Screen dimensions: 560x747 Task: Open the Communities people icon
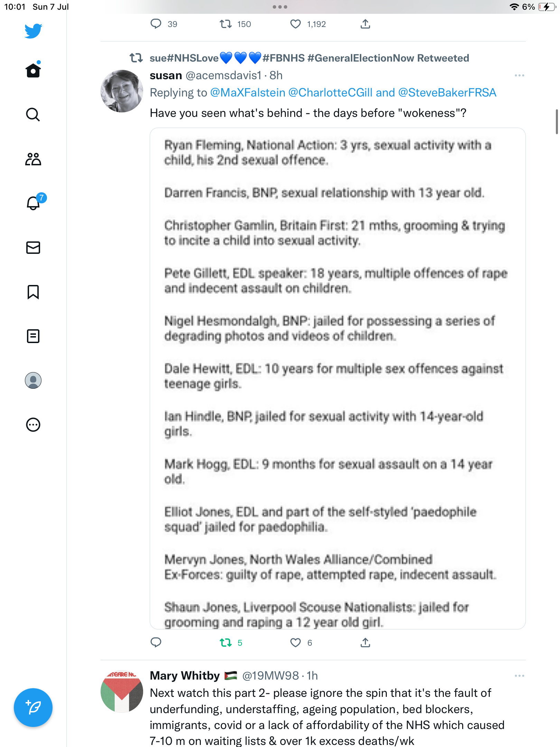(x=33, y=159)
